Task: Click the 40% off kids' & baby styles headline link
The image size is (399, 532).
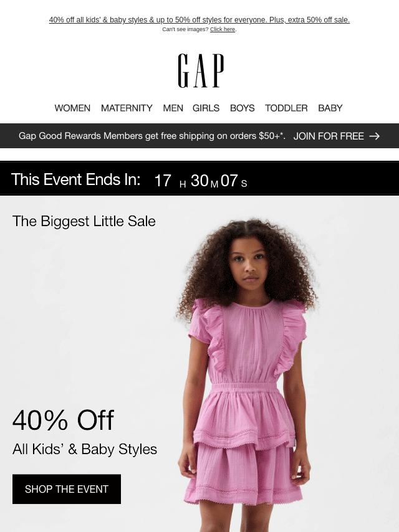Action: (x=199, y=20)
